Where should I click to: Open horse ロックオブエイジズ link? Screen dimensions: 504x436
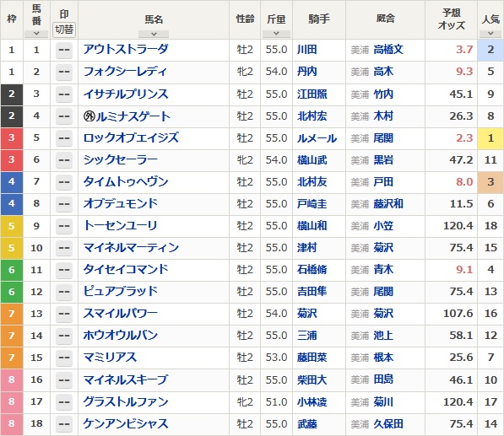click(x=131, y=137)
